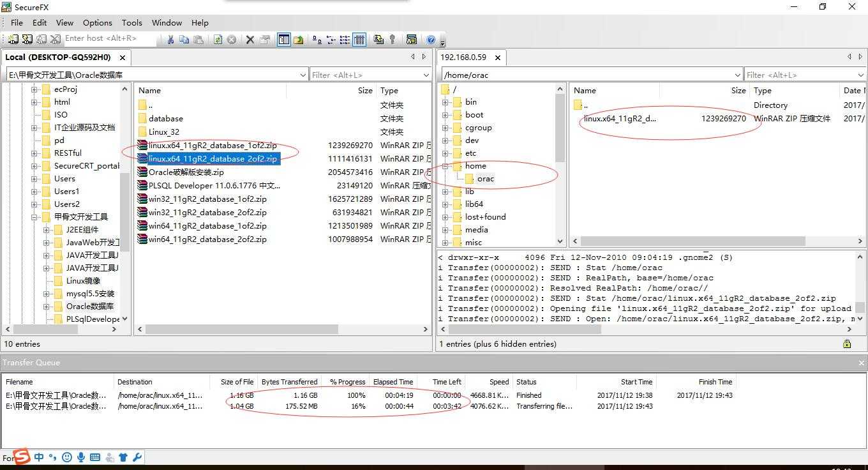Switch to Small Icons view
The height and width of the screenshot is (470, 868).
(331, 40)
